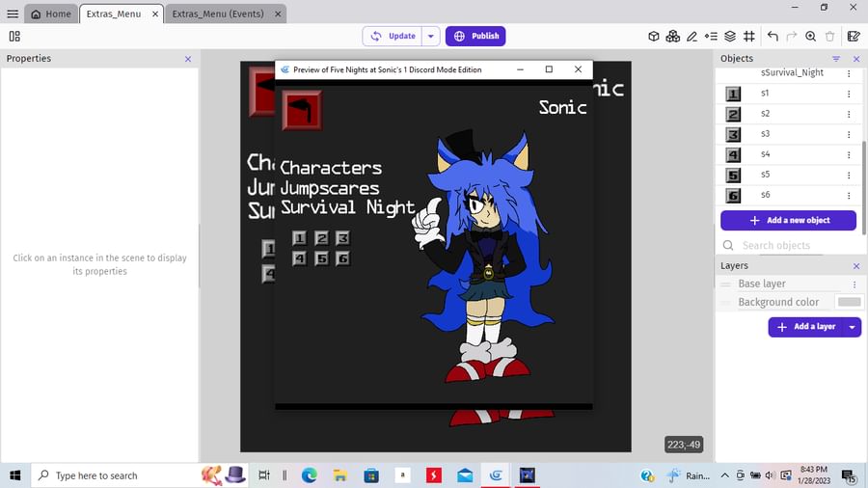Click the s6 object thumbnail
The width and height of the screenshot is (868, 488).
click(x=733, y=196)
